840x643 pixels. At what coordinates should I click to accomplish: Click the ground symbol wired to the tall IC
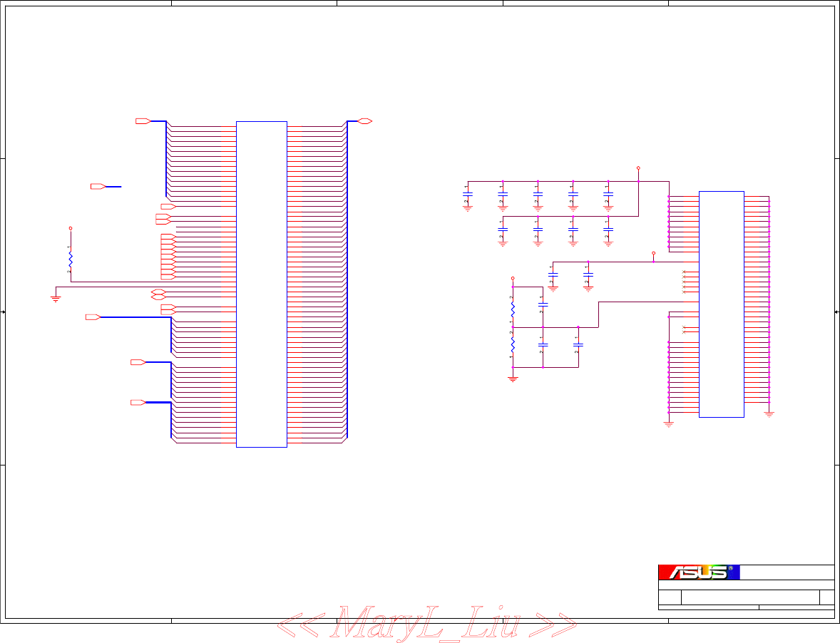pyautogui.click(x=56, y=299)
